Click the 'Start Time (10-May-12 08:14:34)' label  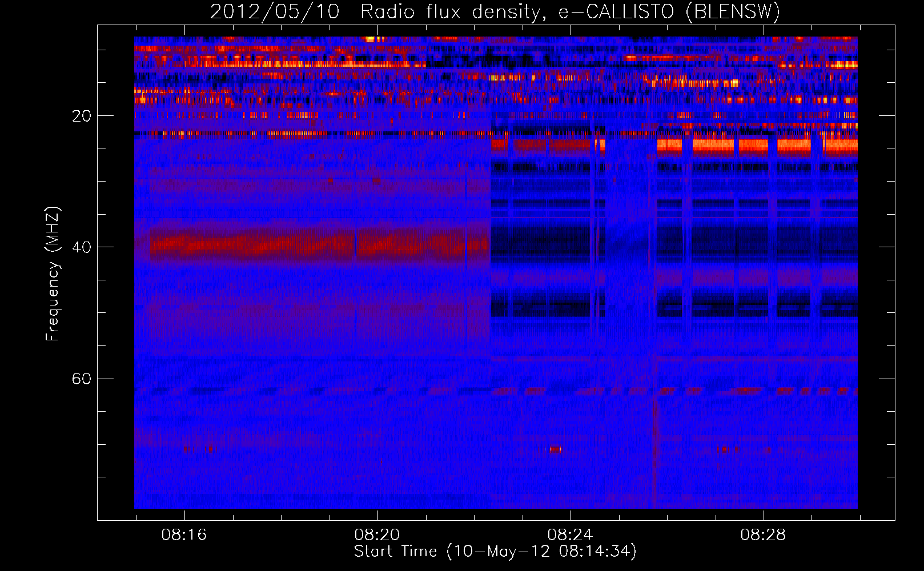pos(495,552)
